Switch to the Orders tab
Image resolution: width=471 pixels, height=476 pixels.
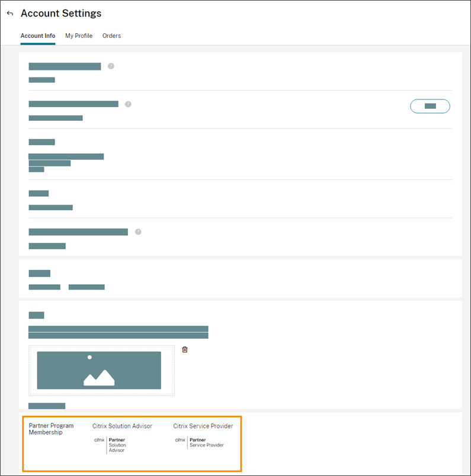111,36
